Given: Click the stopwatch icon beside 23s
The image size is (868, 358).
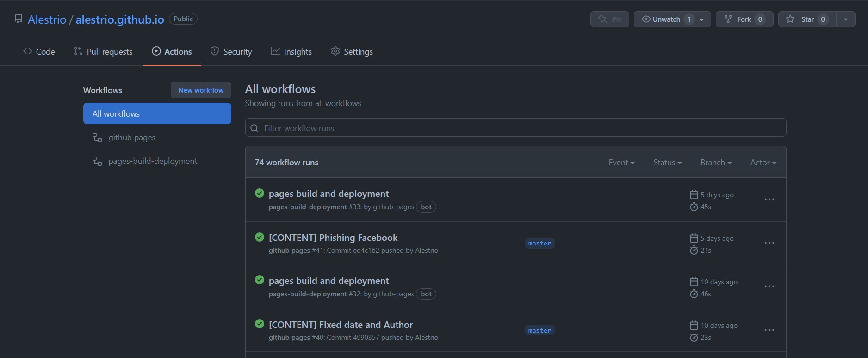Looking at the screenshot, I should [x=694, y=337].
